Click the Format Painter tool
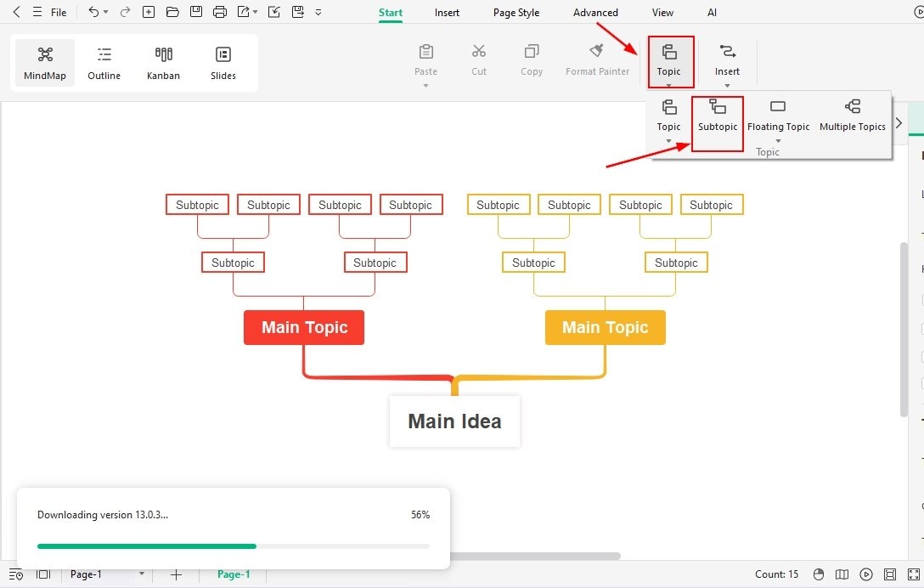The image size is (924, 588). tap(597, 58)
